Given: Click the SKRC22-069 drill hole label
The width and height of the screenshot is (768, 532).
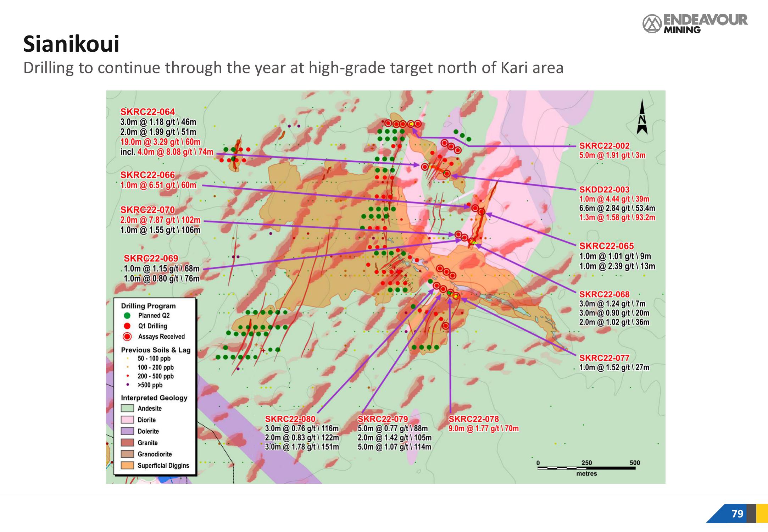Looking at the screenshot, I should coord(151,258).
